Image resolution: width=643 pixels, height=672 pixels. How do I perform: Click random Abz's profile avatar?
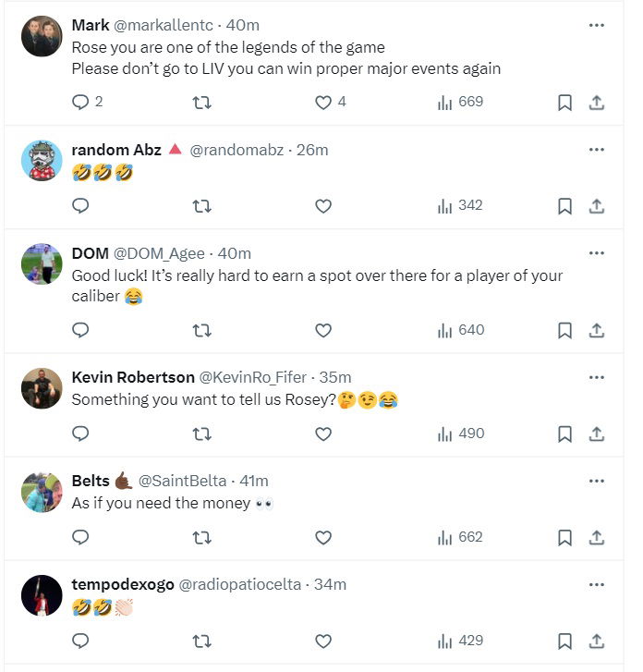coord(42,162)
